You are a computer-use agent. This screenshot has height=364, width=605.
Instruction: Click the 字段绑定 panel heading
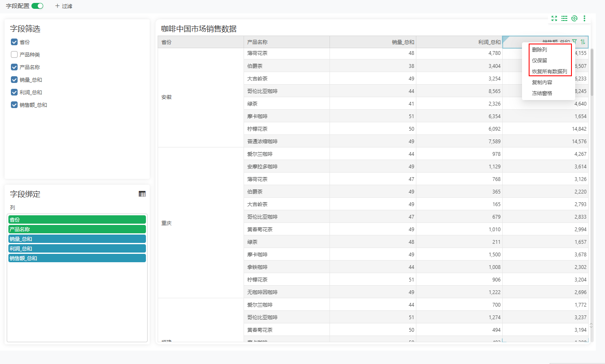point(25,194)
